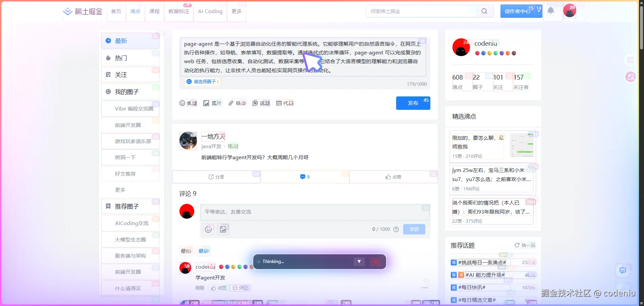This screenshot has height=306, width=644.
Task: Switch comments to 最热 sorting
Action: (185, 251)
